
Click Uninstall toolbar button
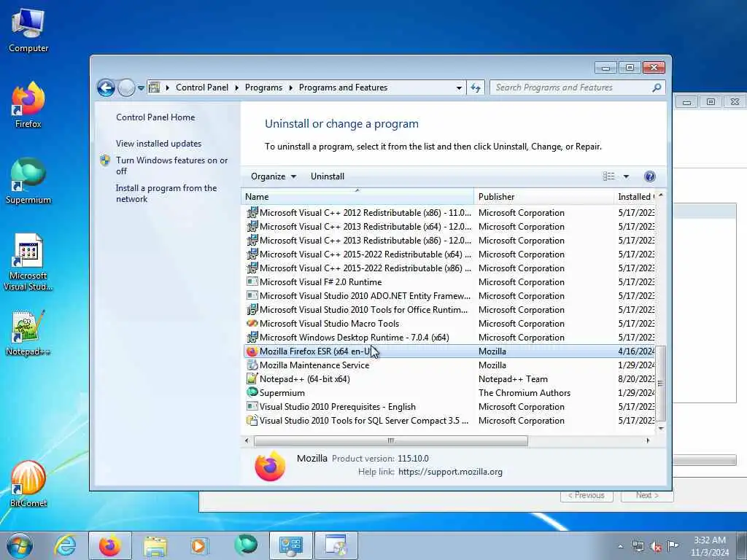pyautogui.click(x=328, y=176)
